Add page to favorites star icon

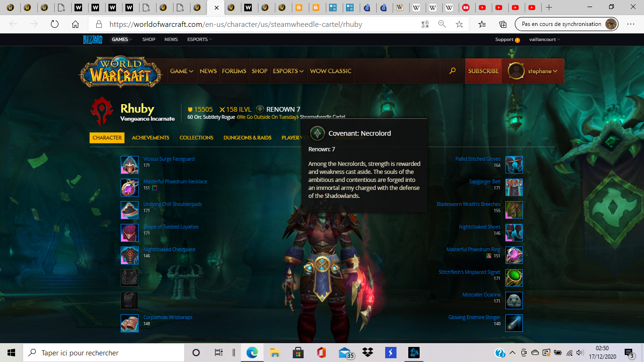(459, 25)
